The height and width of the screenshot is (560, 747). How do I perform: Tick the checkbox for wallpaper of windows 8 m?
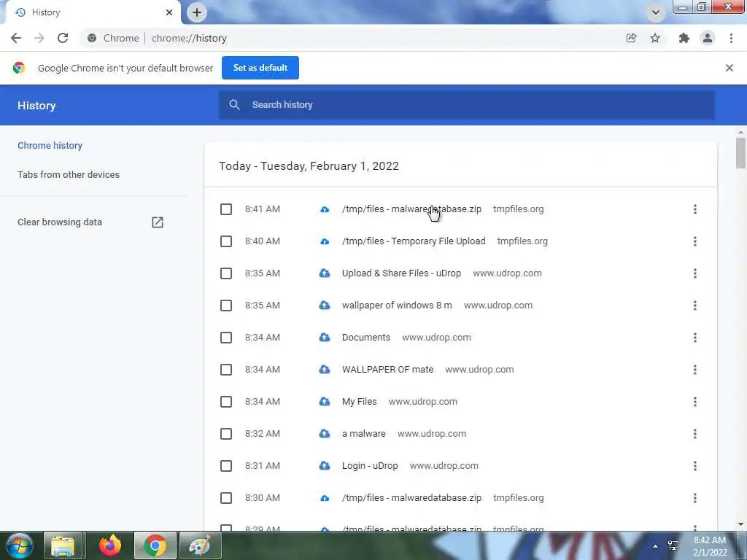[x=226, y=306]
